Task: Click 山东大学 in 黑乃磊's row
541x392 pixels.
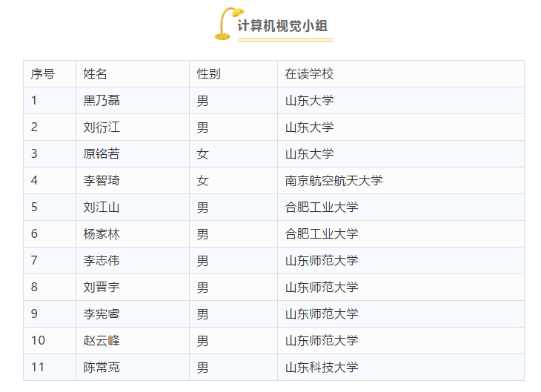Action: [310, 101]
